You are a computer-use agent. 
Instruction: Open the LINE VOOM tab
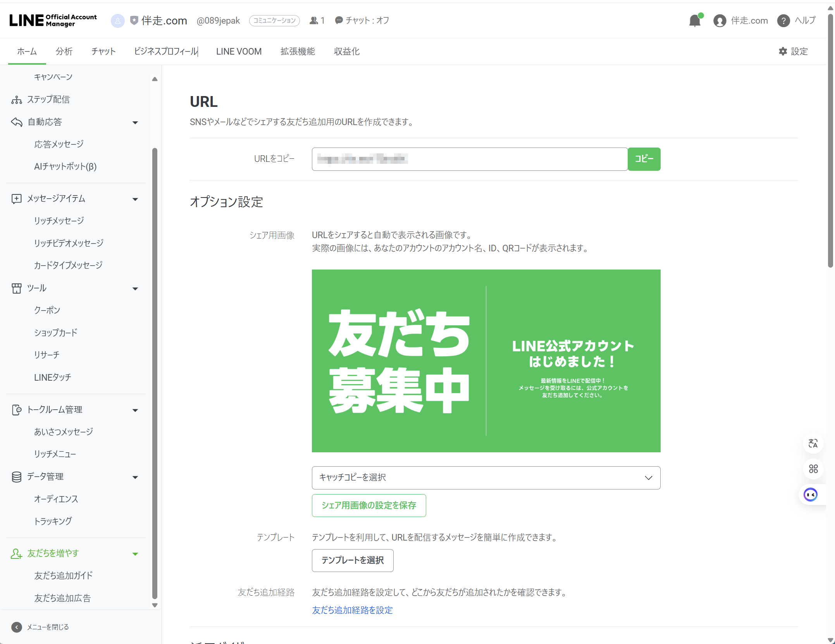(239, 52)
